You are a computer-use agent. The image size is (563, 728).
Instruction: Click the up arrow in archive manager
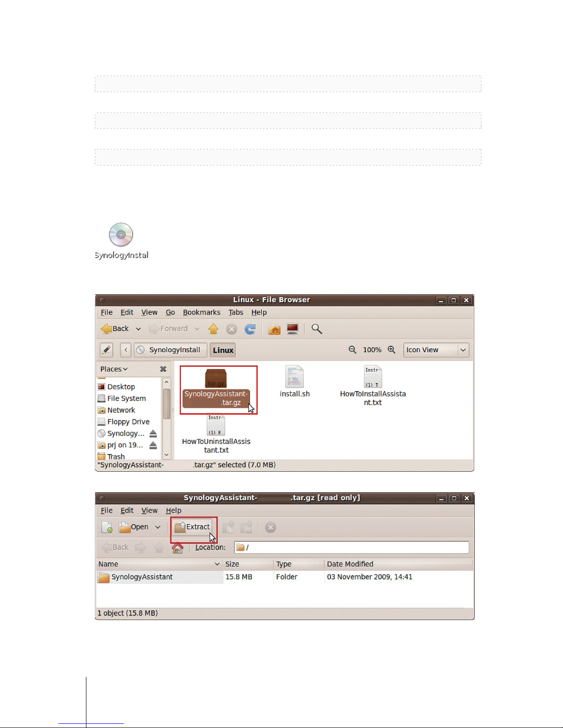tap(159, 547)
